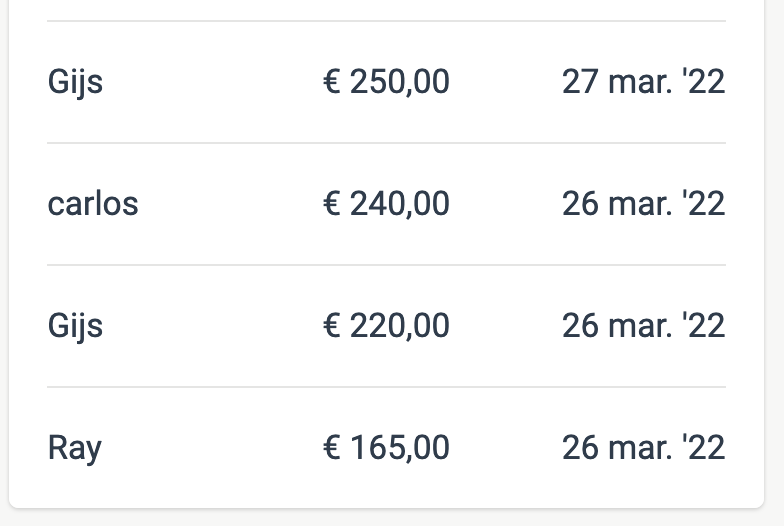
Task: Click the year '22 in Ray's bid date
Action: [701, 448]
